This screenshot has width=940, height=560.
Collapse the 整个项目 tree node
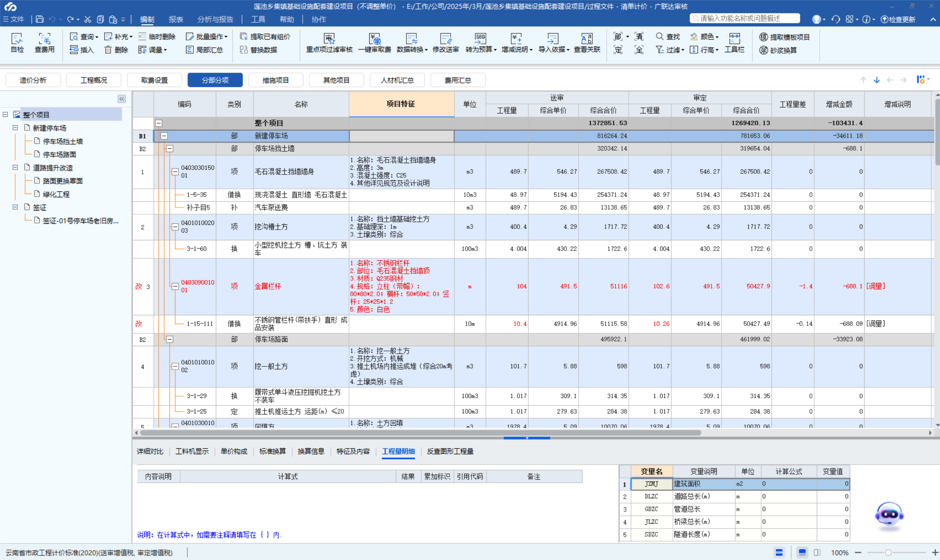pos(5,114)
